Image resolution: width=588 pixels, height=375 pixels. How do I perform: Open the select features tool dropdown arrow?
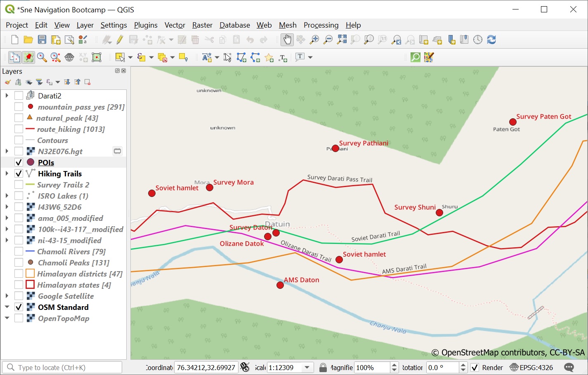(x=130, y=57)
